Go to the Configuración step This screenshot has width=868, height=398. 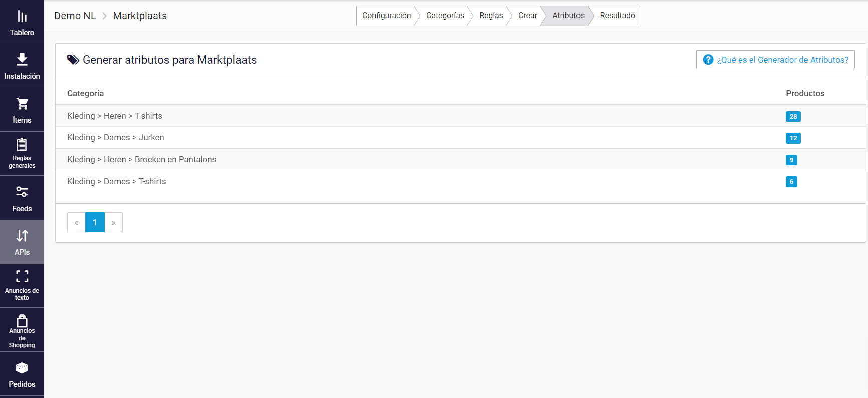[x=386, y=16]
